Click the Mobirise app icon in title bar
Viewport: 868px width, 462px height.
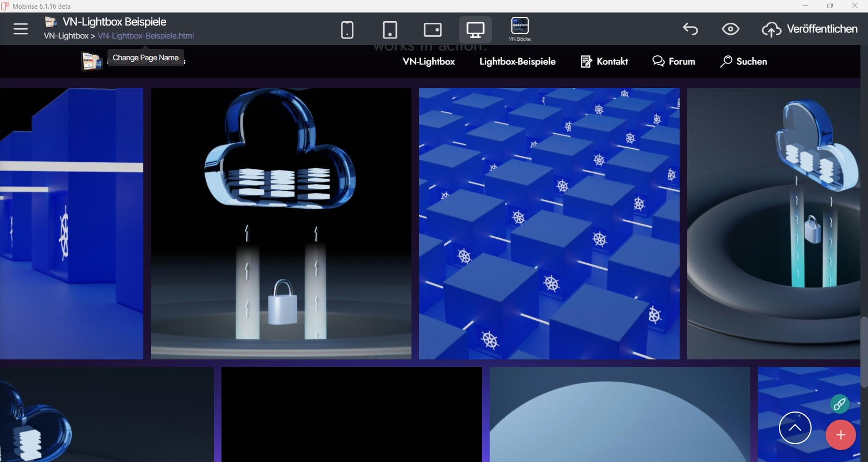(x=5, y=6)
